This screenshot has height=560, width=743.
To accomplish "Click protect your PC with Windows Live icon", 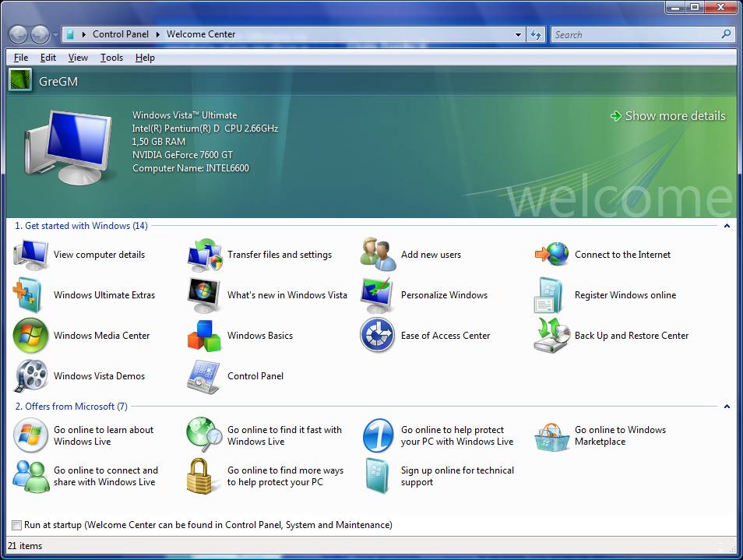I will (379, 435).
